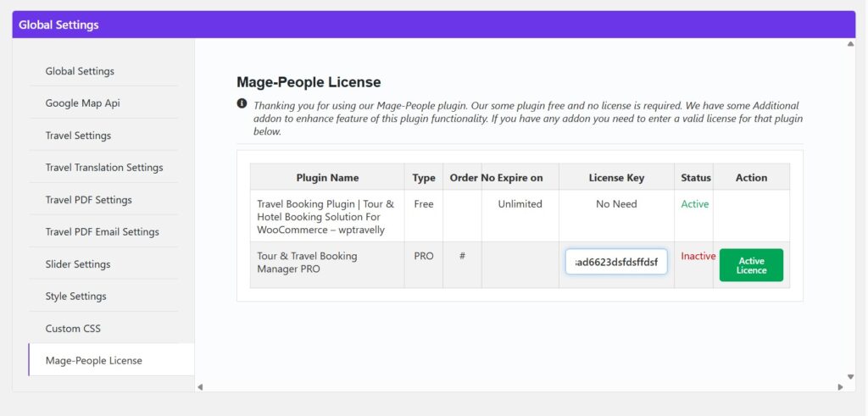Click the scroll right arrow on the horizontal scrollbar
Image resolution: width=868 pixels, height=416 pixels.
[x=840, y=386]
